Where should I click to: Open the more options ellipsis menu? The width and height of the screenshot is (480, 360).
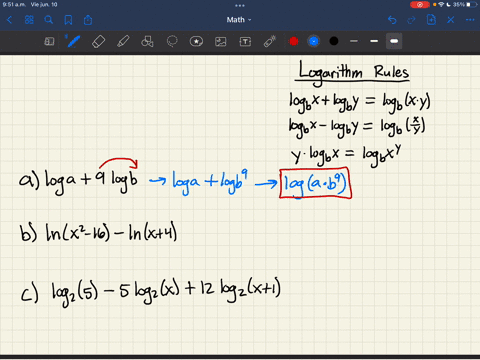click(470, 20)
